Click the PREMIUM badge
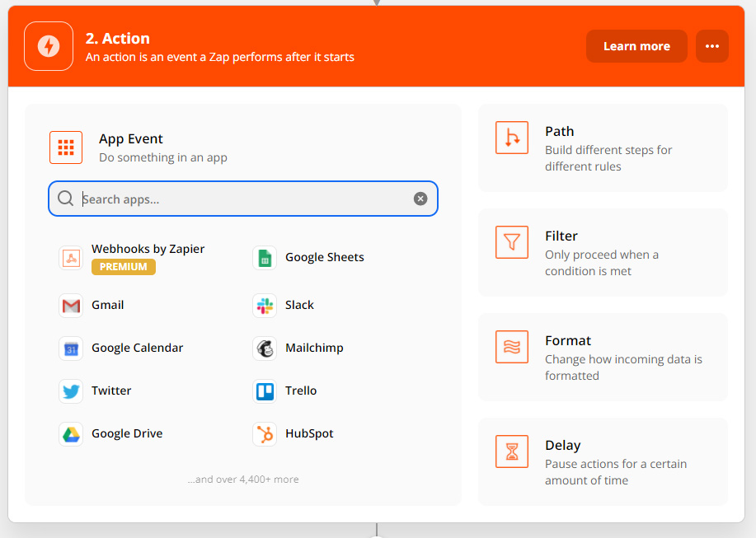The width and height of the screenshot is (756, 538). [x=124, y=267]
